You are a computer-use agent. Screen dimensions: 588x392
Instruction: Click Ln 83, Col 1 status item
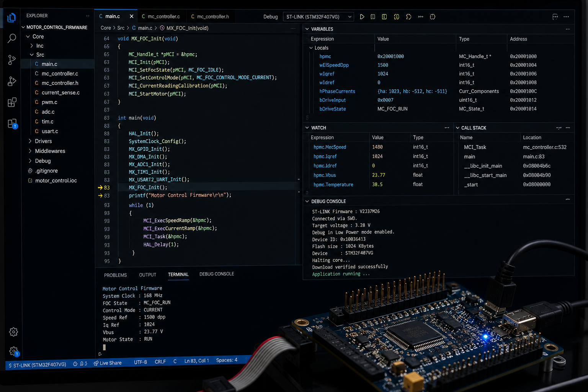(196, 361)
